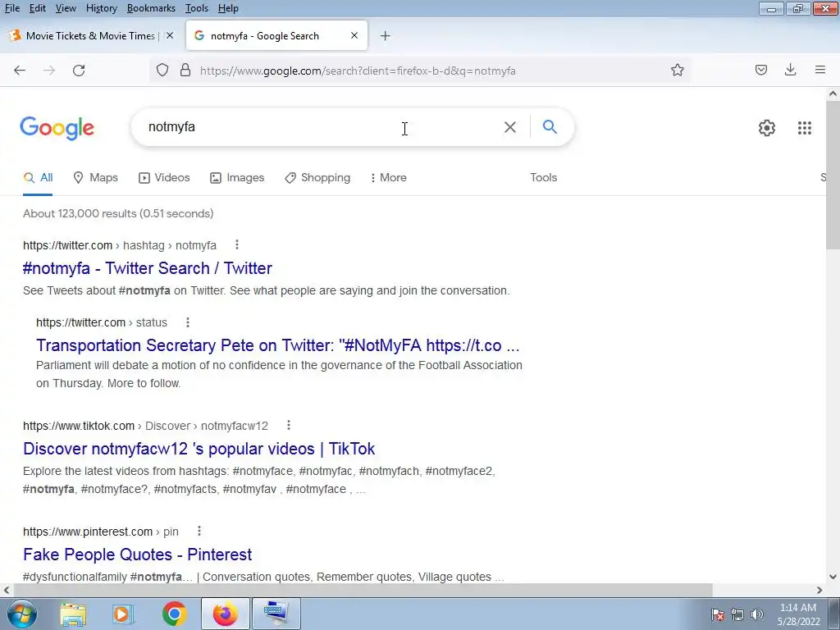
Task: Click the Google logo
Action: pos(57,129)
